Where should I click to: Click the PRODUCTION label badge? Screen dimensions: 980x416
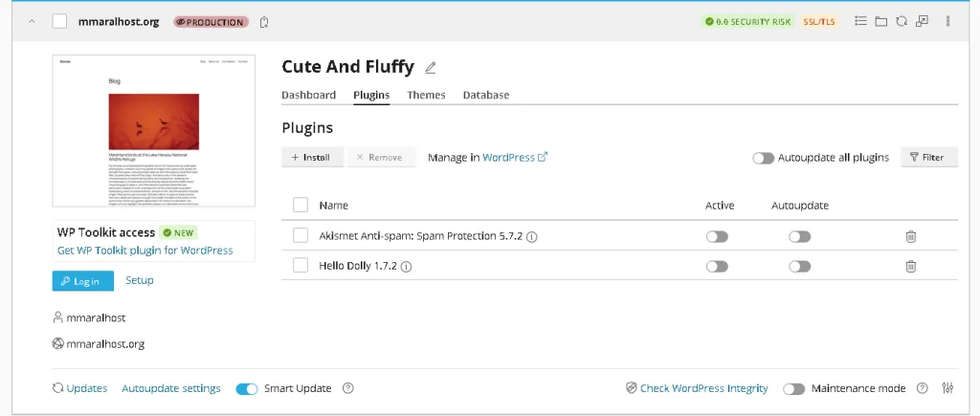point(211,22)
